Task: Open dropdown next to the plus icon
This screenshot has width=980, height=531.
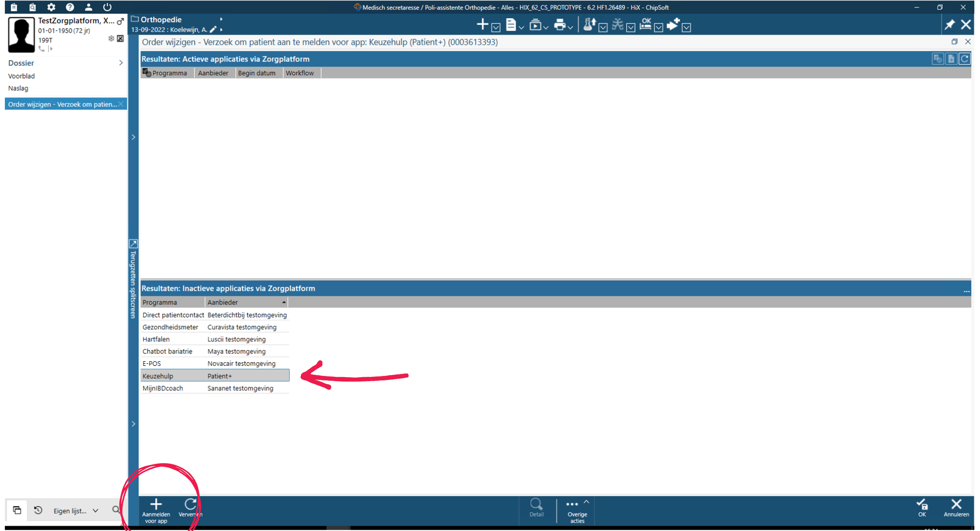Action: click(496, 27)
